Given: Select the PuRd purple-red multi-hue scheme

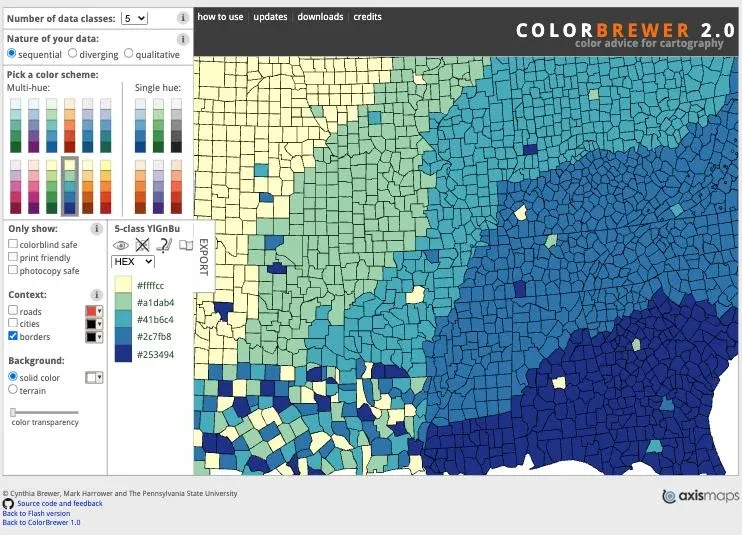Looking at the screenshot, I should [16, 187].
